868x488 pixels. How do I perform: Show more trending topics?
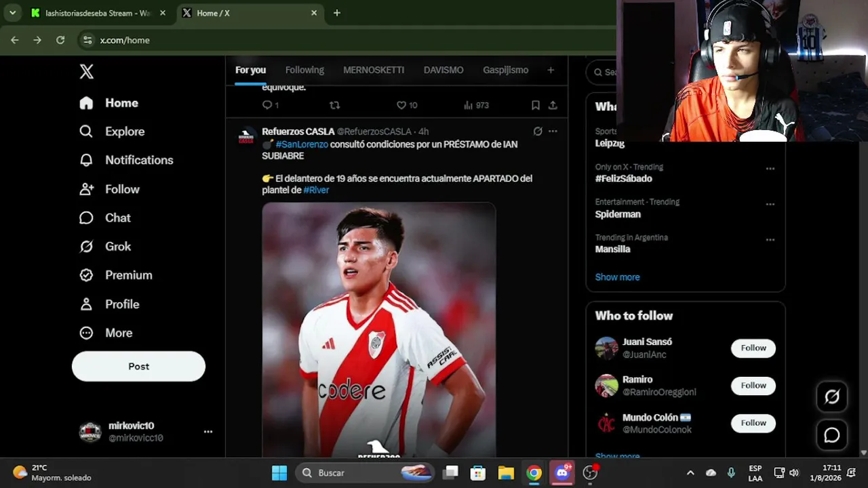point(617,277)
